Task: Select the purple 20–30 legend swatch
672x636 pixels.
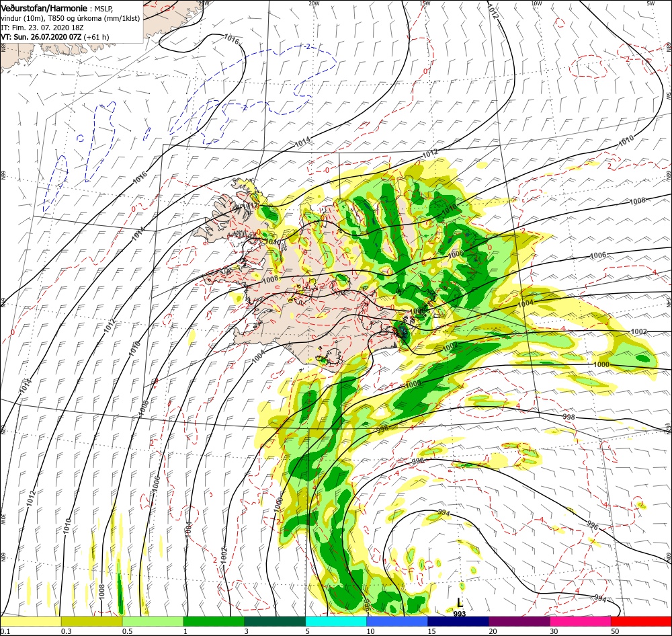Action: point(519,621)
